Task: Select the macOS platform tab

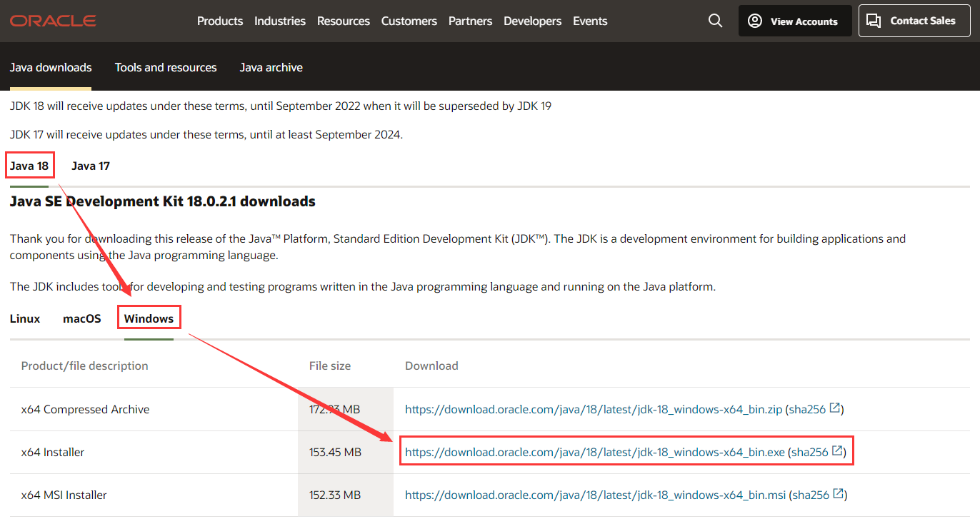Action: [82, 318]
